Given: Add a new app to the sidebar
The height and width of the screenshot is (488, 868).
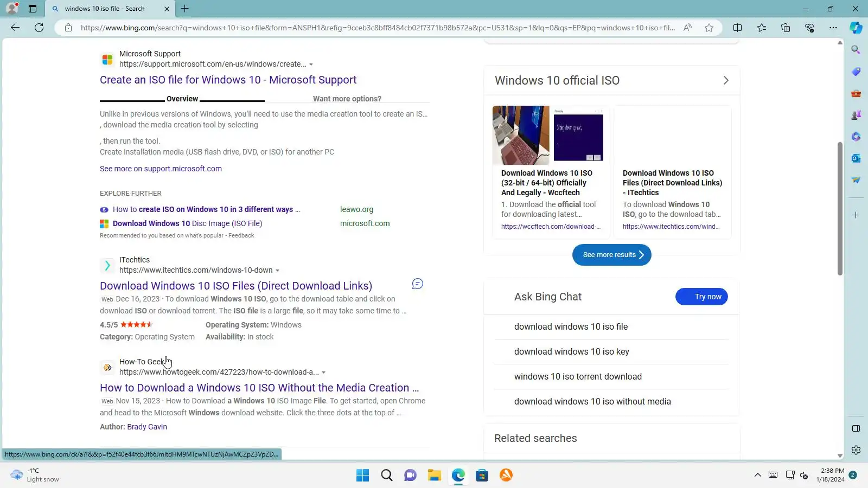Looking at the screenshot, I should coord(856,215).
